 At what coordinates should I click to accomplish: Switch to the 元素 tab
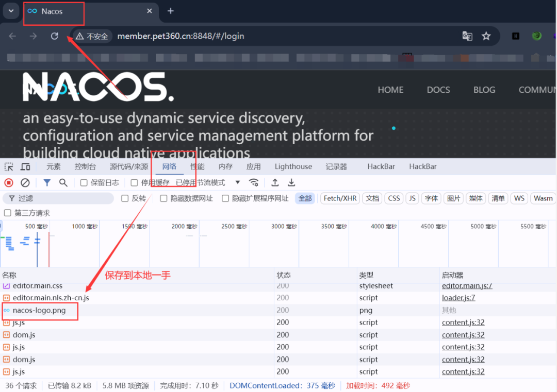point(53,167)
